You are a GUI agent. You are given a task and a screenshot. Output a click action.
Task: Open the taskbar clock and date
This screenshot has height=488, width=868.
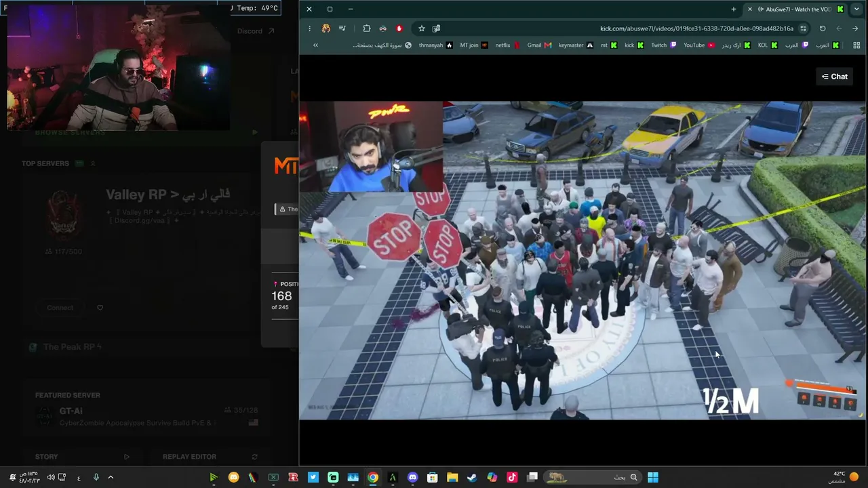pos(28,477)
